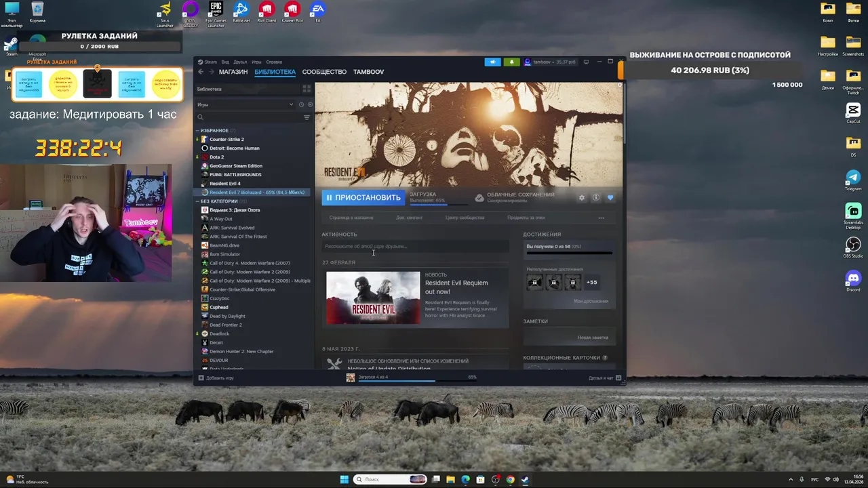
Task: Toggle the favorite heart icon
Action: [610, 198]
